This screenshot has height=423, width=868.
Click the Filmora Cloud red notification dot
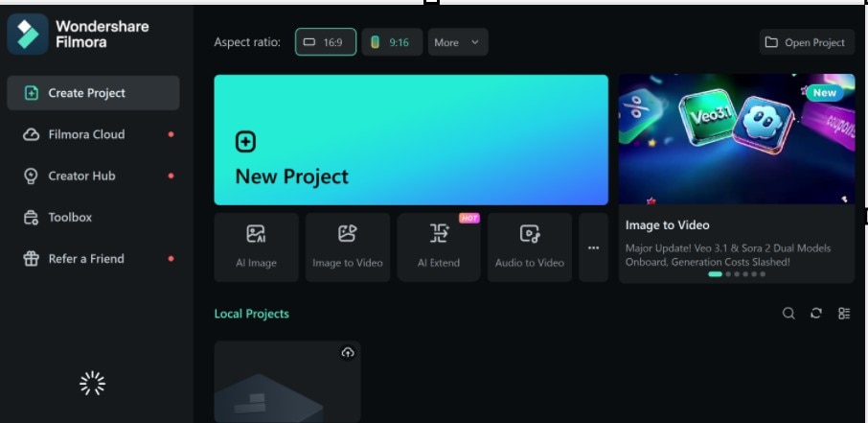click(x=171, y=134)
